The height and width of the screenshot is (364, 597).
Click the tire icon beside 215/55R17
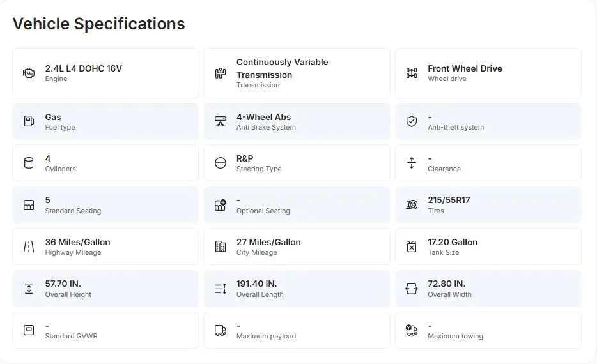[x=412, y=205]
